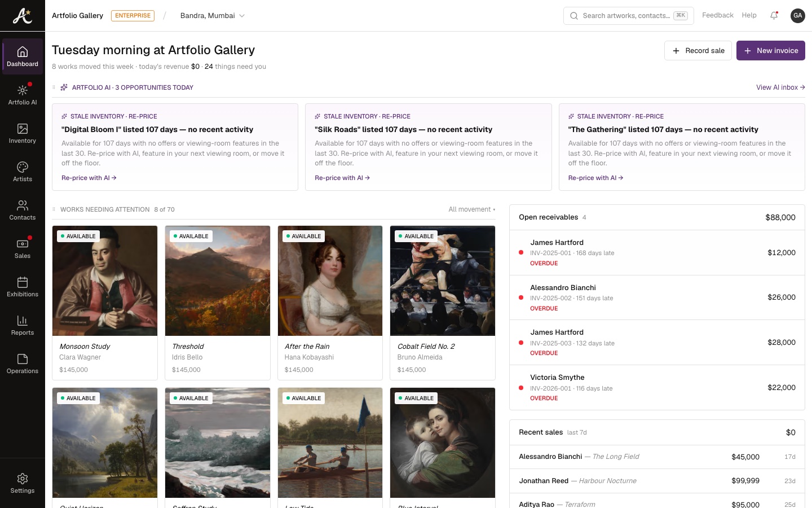This screenshot has height=508, width=812.
Task: Click Artfolio Gallery name in header
Action: (77, 16)
